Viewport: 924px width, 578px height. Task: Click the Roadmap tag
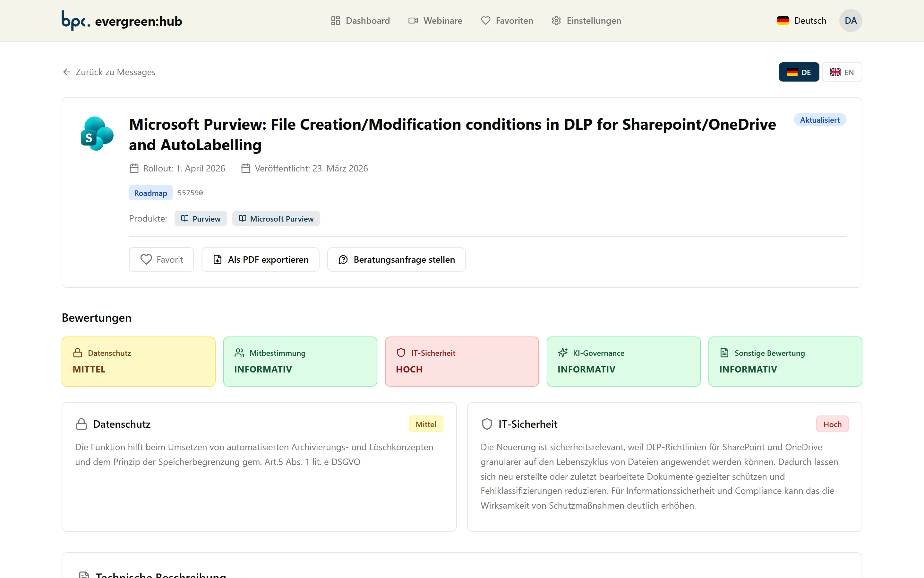click(x=150, y=193)
